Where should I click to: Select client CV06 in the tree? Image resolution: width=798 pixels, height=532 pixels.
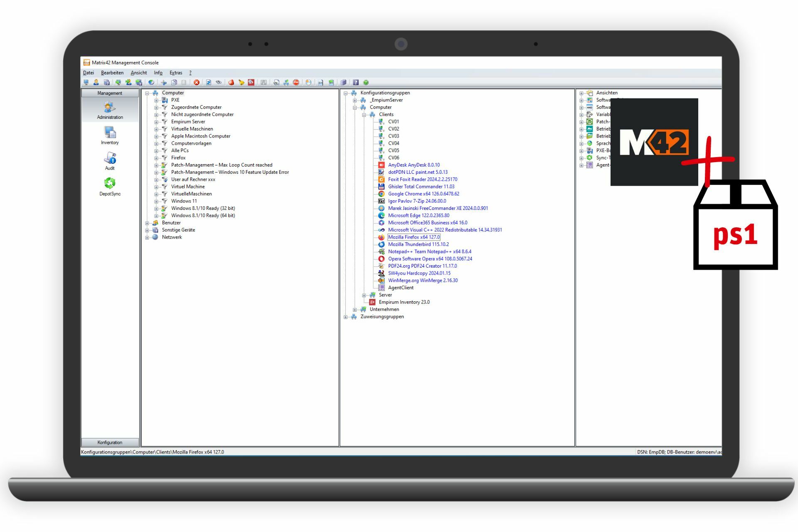(394, 158)
